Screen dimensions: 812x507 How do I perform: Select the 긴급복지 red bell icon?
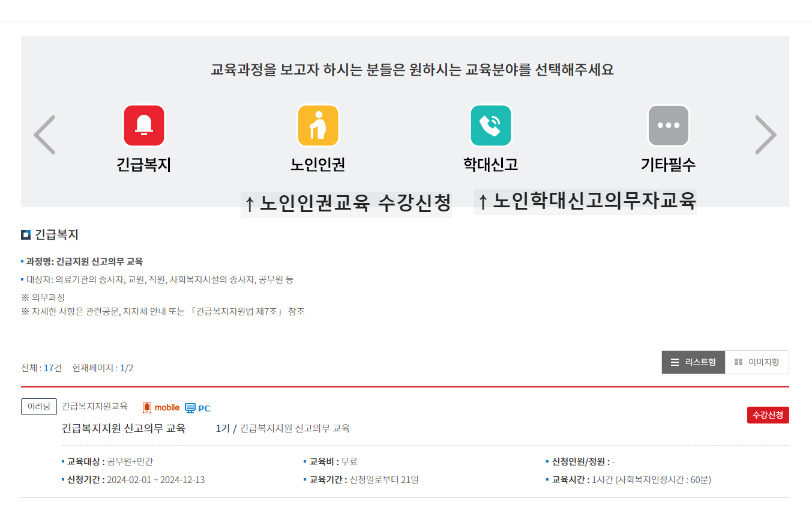click(x=143, y=125)
